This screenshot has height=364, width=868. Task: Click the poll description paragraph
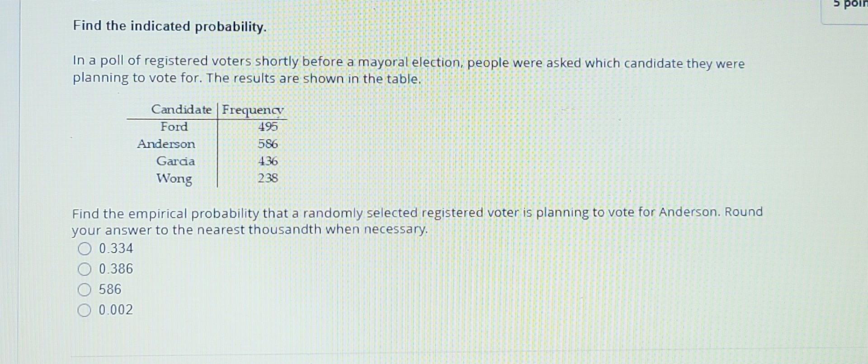pyautogui.click(x=407, y=70)
